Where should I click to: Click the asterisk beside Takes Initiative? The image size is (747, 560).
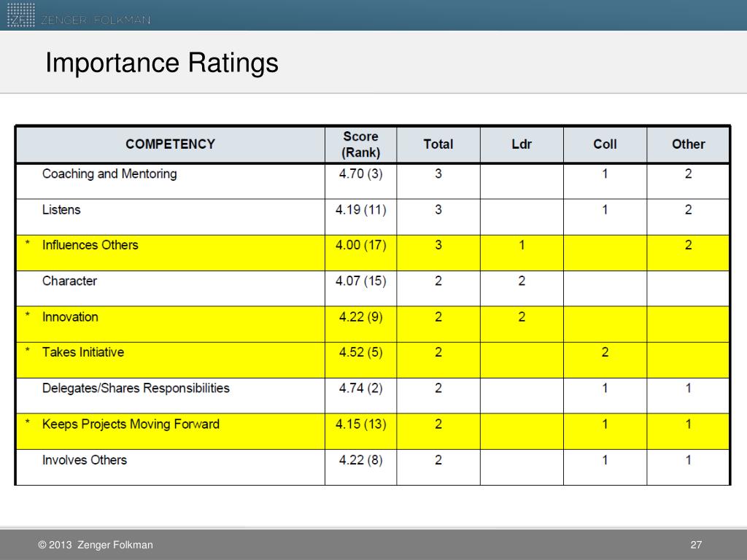(28, 351)
